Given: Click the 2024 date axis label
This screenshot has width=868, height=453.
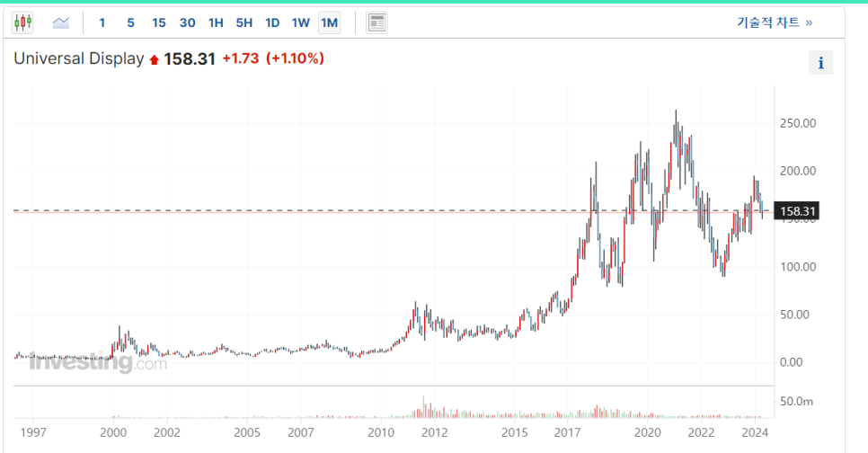Looking at the screenshot, I should (755, 432).
